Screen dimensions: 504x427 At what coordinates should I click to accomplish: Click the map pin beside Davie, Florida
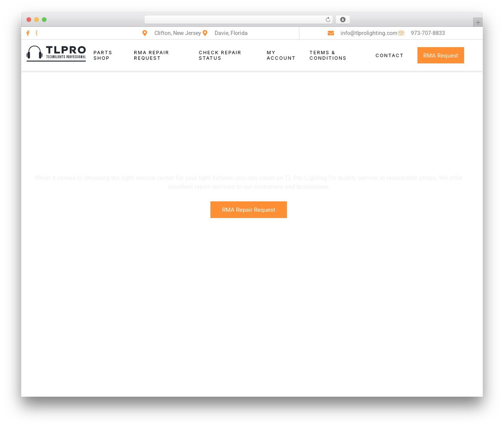(205, 33)
